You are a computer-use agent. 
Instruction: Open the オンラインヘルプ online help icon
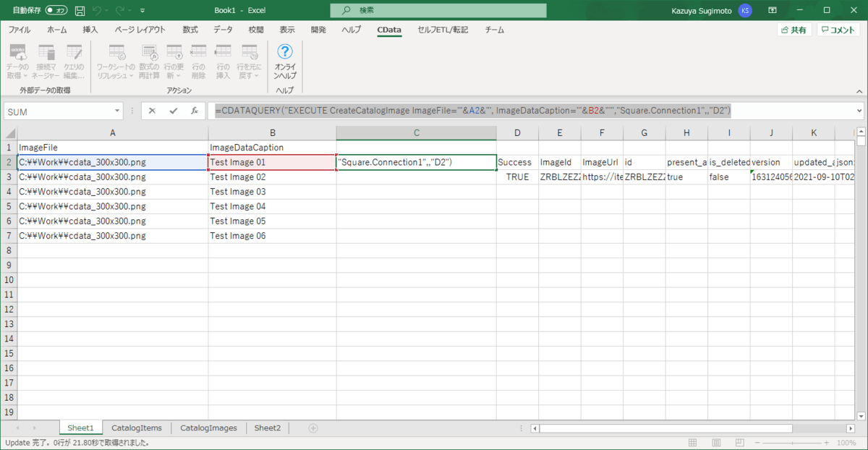(x=285, y=61)
